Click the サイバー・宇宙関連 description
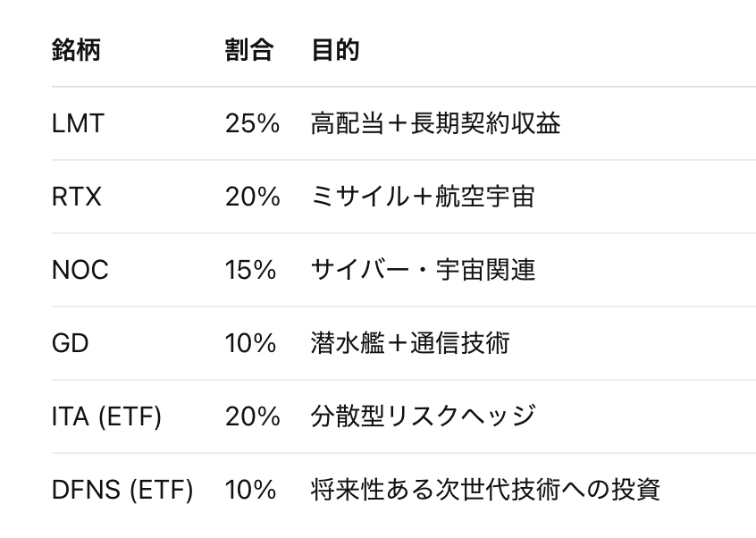 [x=423, y=270]
